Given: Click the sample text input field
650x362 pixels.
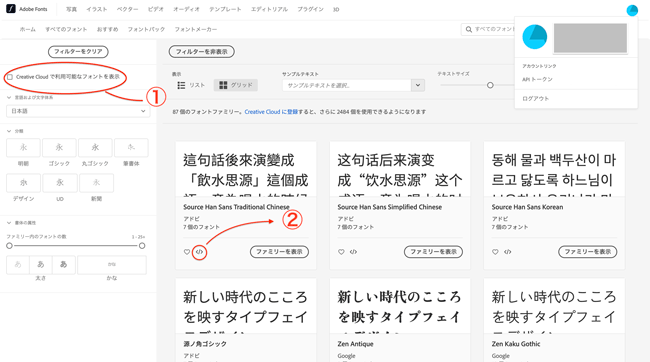Looking at the screenshot, I should pyautogui.click(x=347, y=85).
